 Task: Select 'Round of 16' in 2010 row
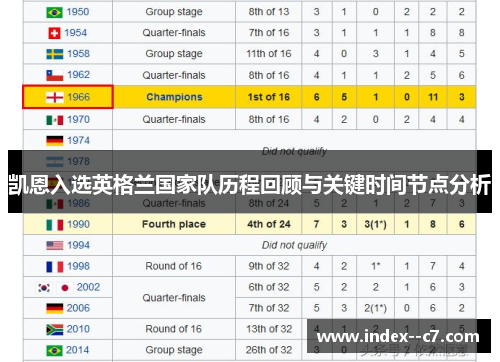(174, 329)
